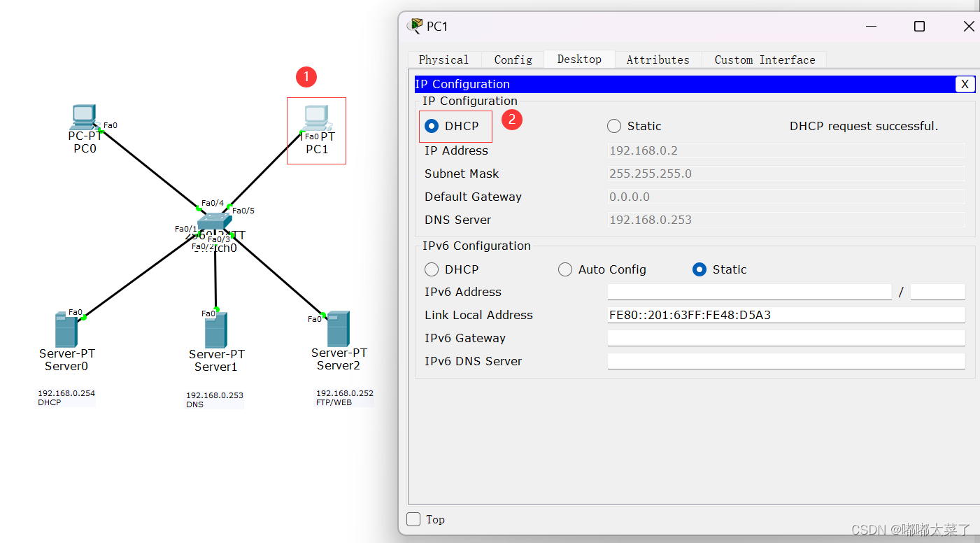The height and width of the screenshot is (543, 980).
Task: Open the Server0 DHCP server icon
Action: 66,330
